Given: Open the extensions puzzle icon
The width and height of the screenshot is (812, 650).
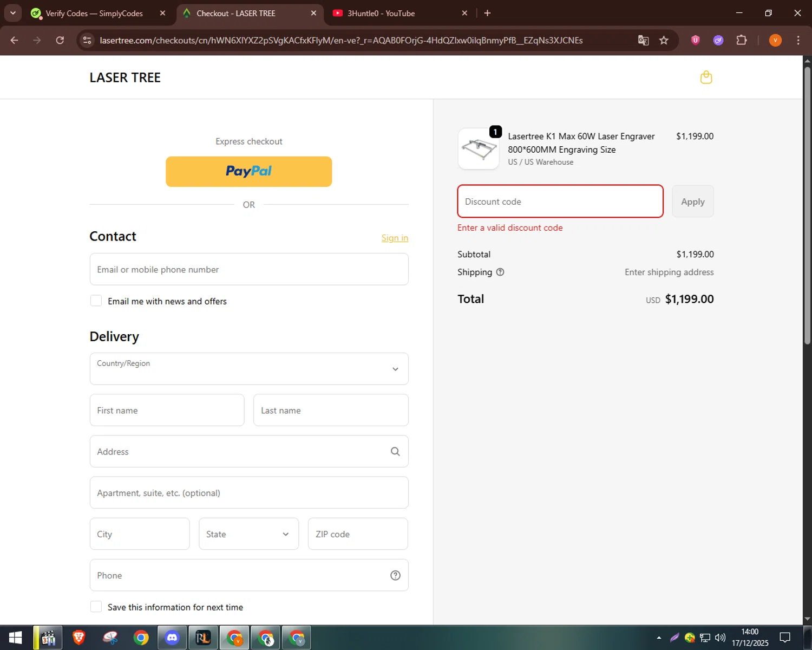Looking at the screenshot, I should (x=742, y=40).
